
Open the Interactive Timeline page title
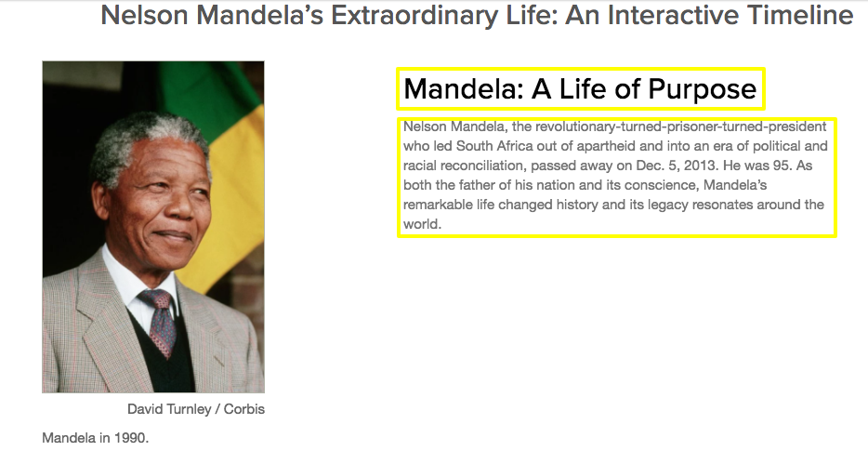(x=477, y=15)
